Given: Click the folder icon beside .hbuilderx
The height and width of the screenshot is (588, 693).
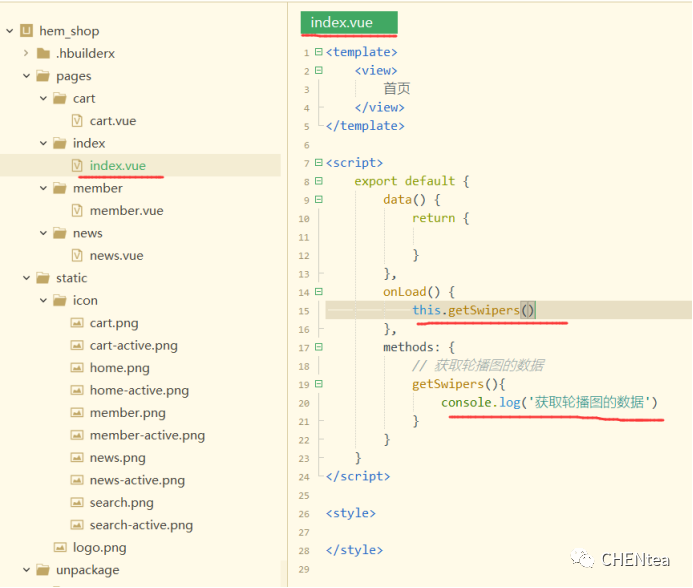Looking at the screenshot, I should point(43,53).
